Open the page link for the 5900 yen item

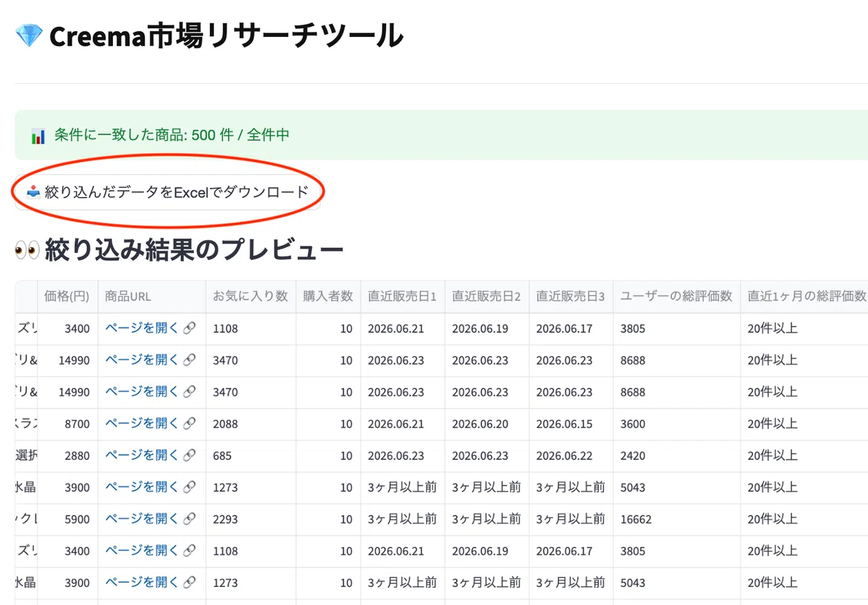[x=150, y=519]
